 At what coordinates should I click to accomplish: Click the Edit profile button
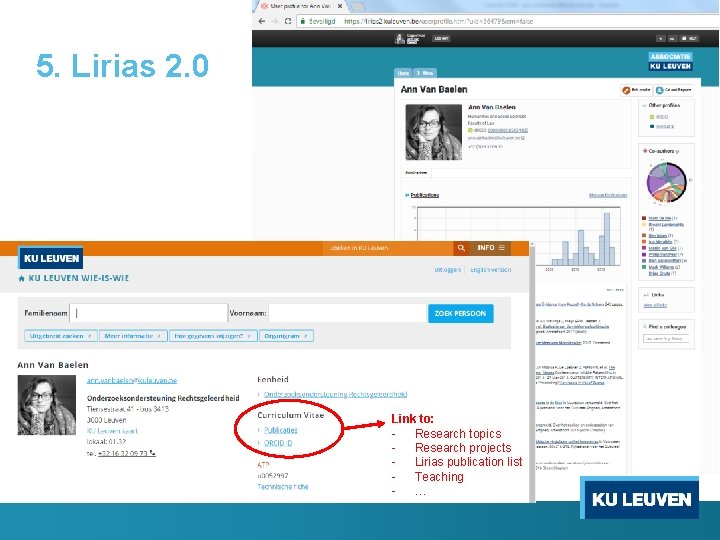point(636,90)
